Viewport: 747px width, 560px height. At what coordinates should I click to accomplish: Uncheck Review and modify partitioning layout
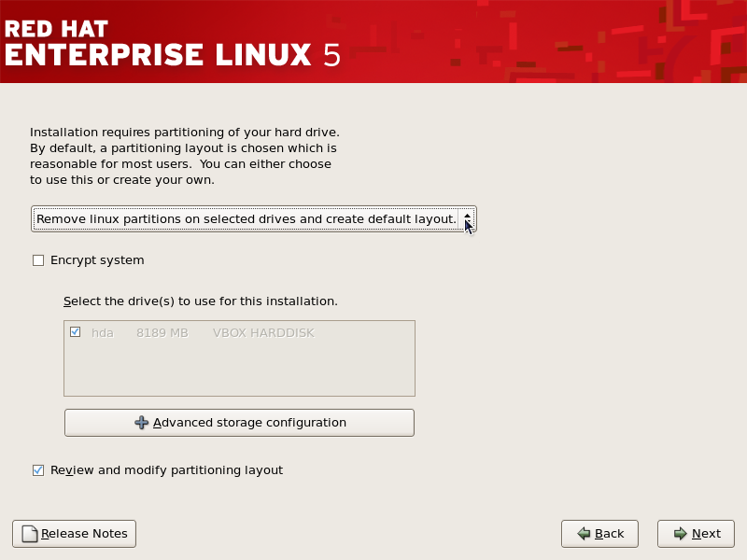click(x=38, y=470)
